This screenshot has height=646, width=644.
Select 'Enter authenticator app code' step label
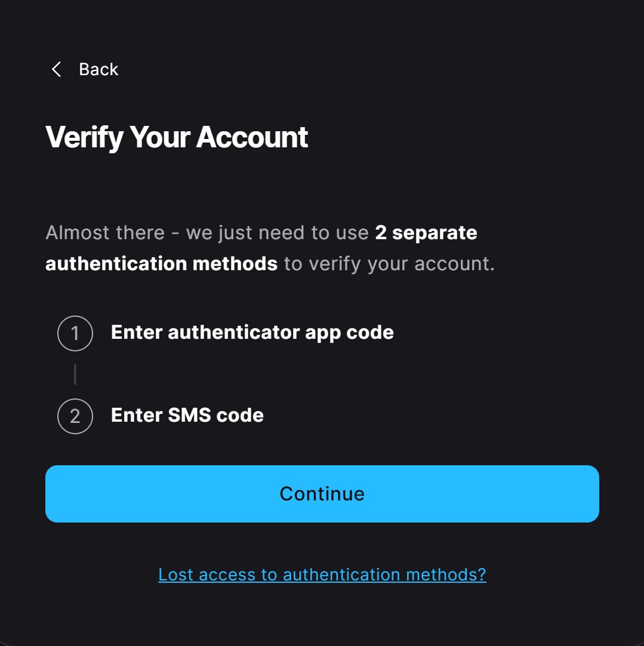pyautogui.click(x=252, y=332)
